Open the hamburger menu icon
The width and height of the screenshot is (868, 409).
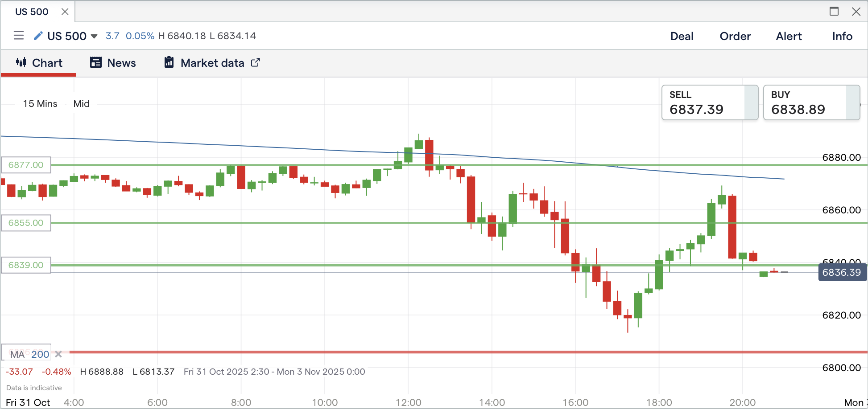click(x=19, y=36)
